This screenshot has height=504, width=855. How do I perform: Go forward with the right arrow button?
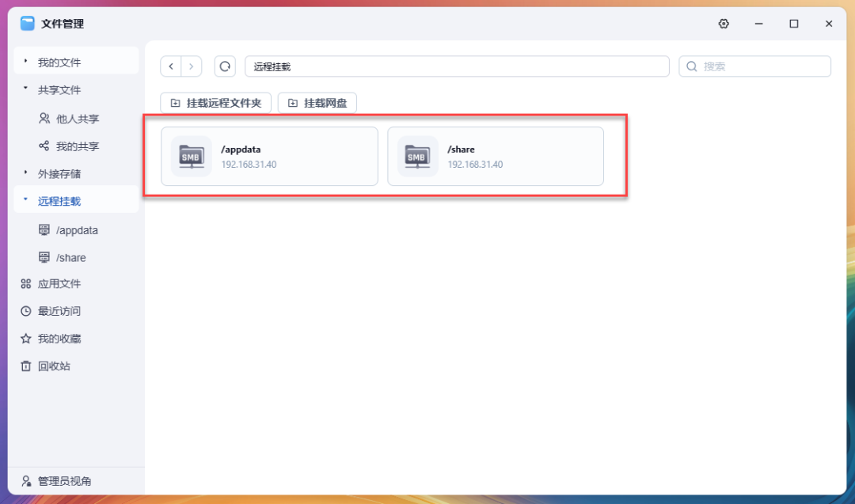[192, 66]
